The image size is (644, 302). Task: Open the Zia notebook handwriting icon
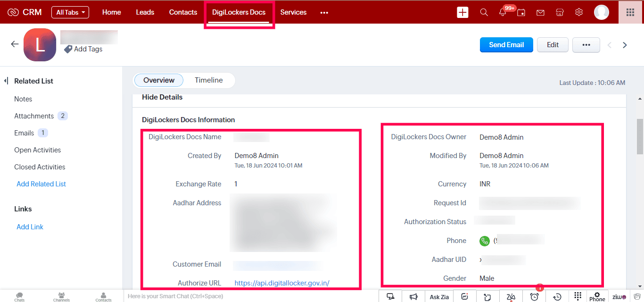click(x=511, y=296)
